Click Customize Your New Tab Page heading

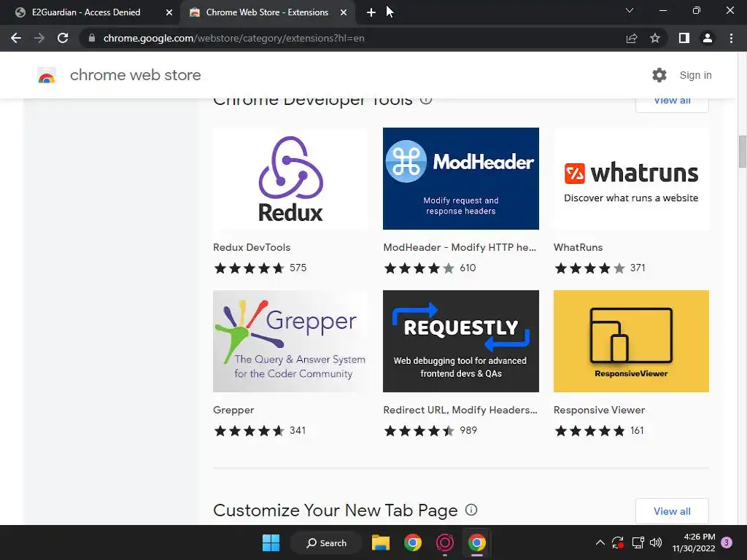(x=336, y=510)
